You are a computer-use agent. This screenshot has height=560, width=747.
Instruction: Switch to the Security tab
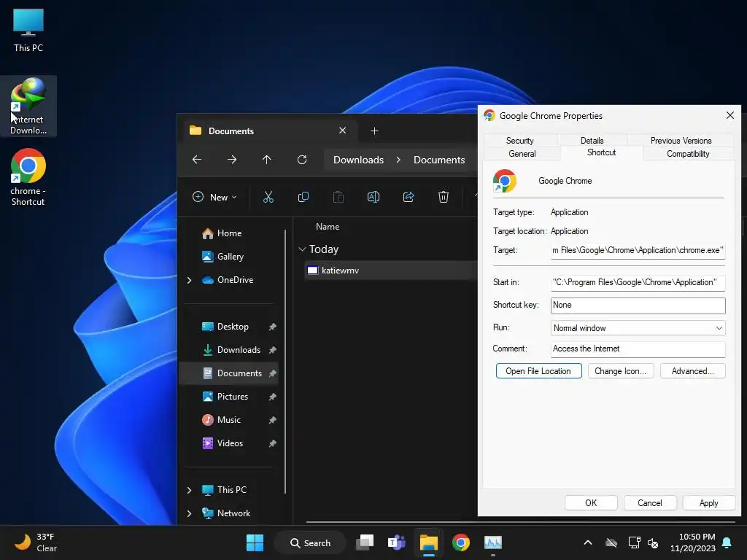519,141
